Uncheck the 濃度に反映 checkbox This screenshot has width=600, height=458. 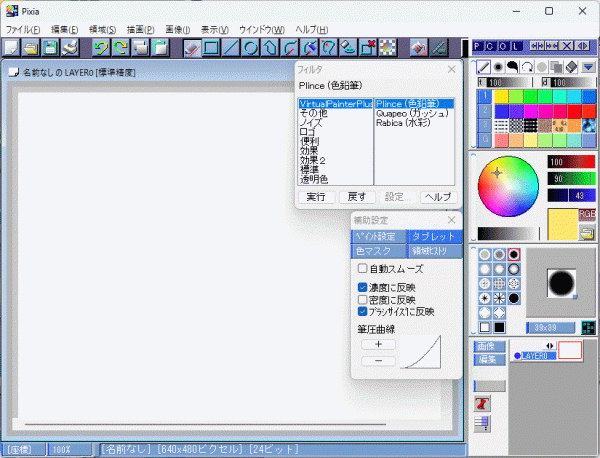(x=362, y=287)
